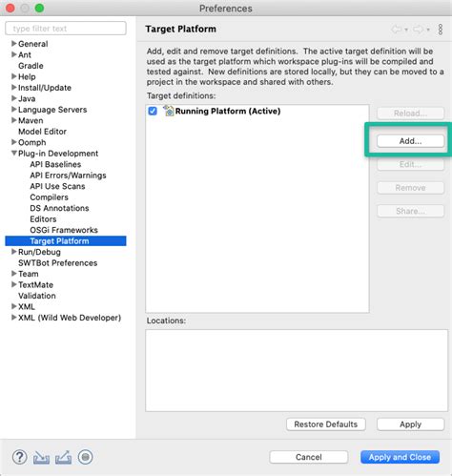Image resolution: width=452 pixels, height=476 pixels.
Task: Open the Help question mark icon
Action: coord(20,457)
